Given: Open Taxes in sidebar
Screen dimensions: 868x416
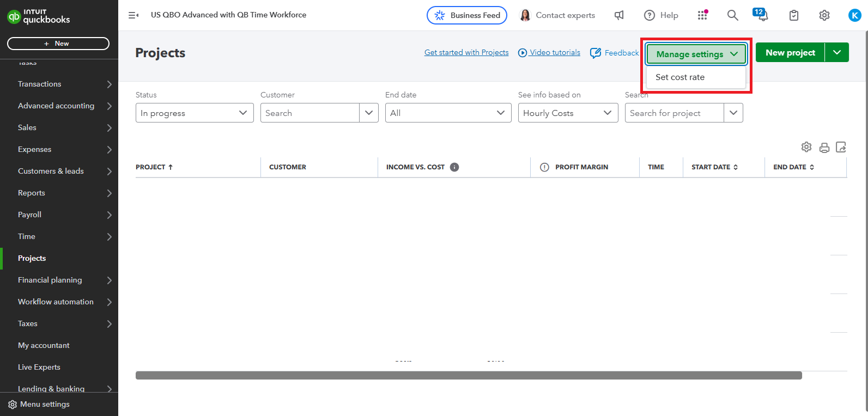Looking at the screenshot, I should tap(59, 323).
